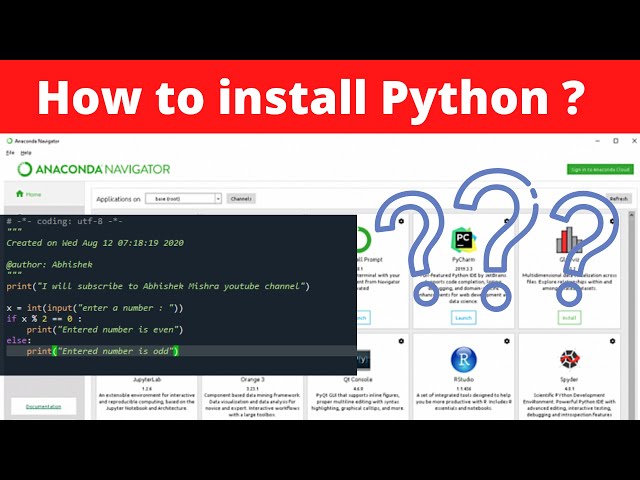Screen dimensions: 640x480
Task: Select the JupyterLab application name
Action: [x=147, y=380]
